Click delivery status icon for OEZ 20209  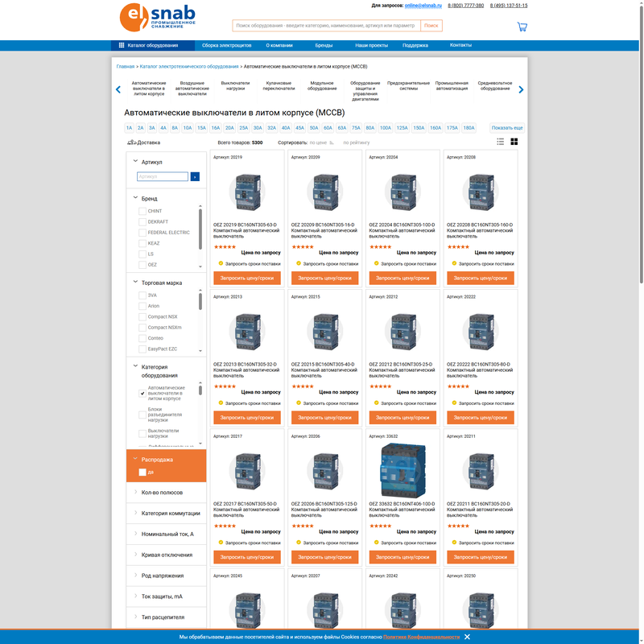(x=299, y=263)
